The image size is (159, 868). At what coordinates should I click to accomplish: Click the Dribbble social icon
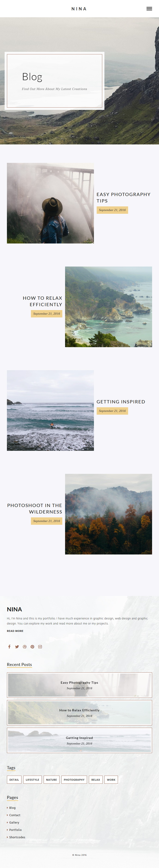(25, 647)
